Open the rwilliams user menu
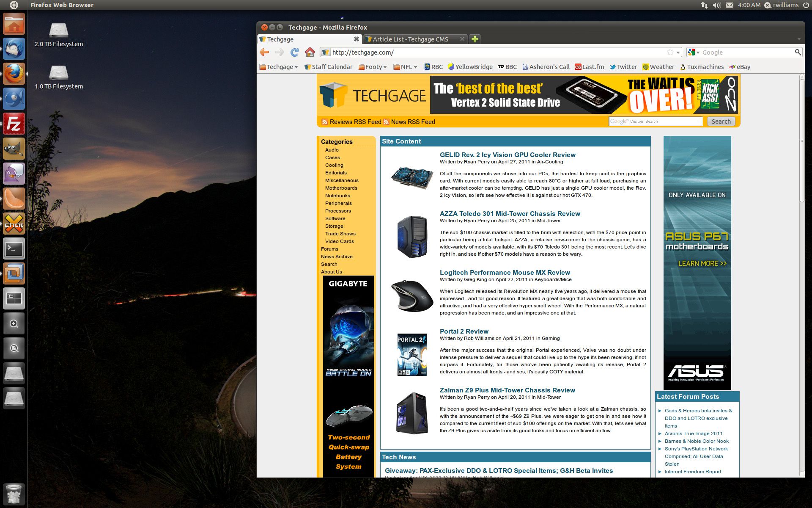812x508 pixels. pos(782,5)
